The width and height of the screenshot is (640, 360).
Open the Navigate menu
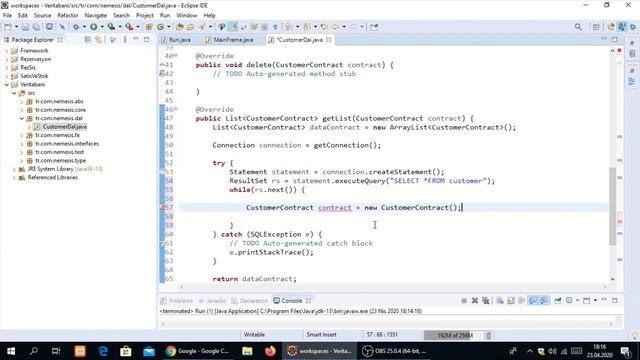pos(96,16)
